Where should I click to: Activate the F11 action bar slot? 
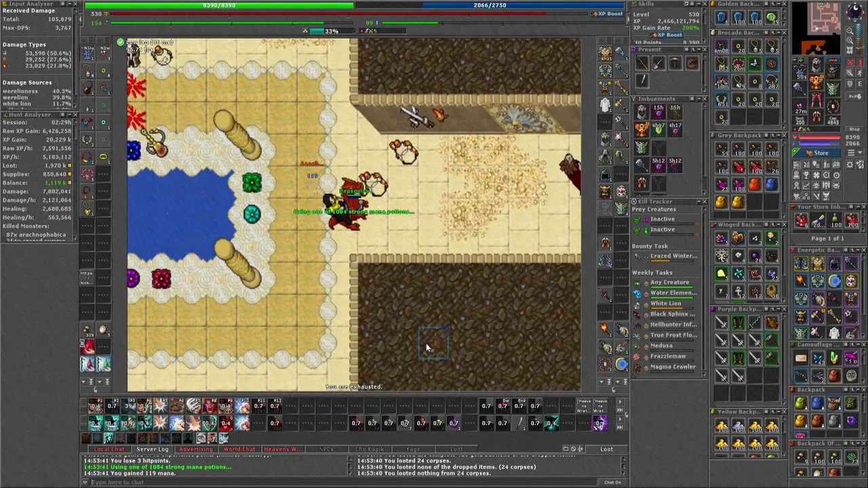[x=259, y=406]
